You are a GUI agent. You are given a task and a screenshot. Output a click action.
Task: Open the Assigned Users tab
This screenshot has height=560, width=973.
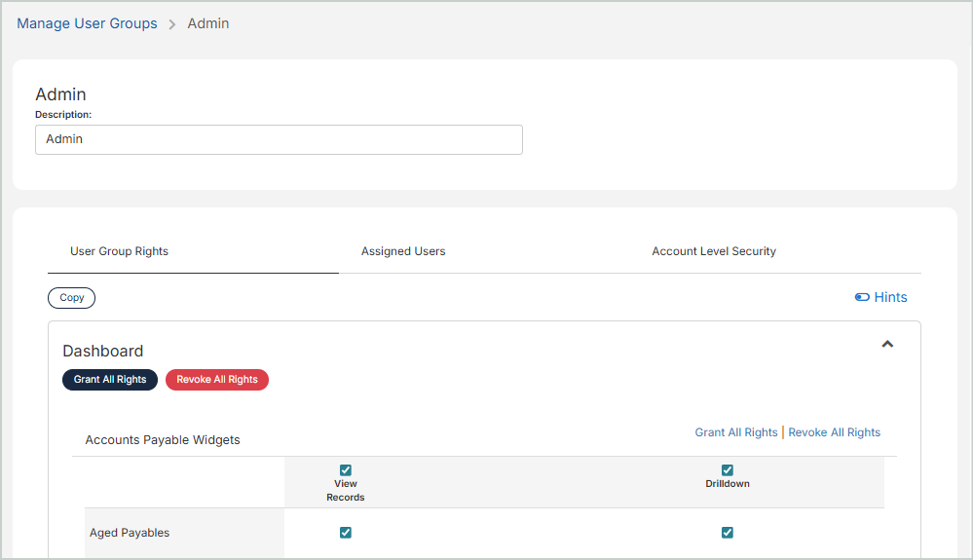tap(403, 251)
